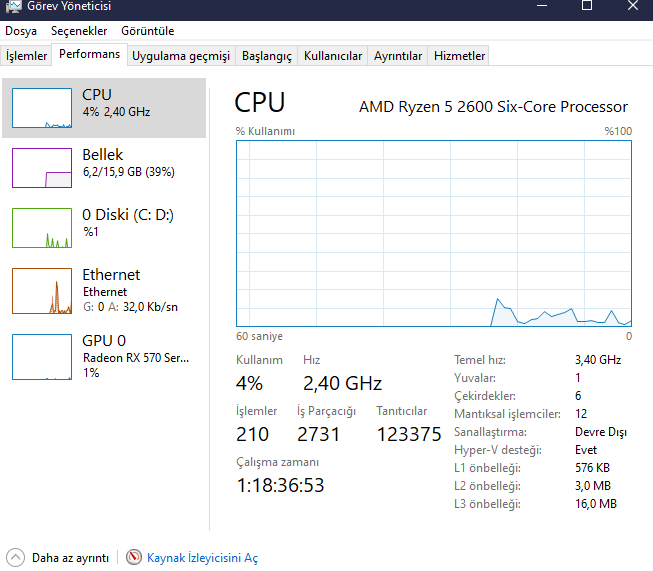
Task: Open the Dosya menu
Action: coord(21,31)
